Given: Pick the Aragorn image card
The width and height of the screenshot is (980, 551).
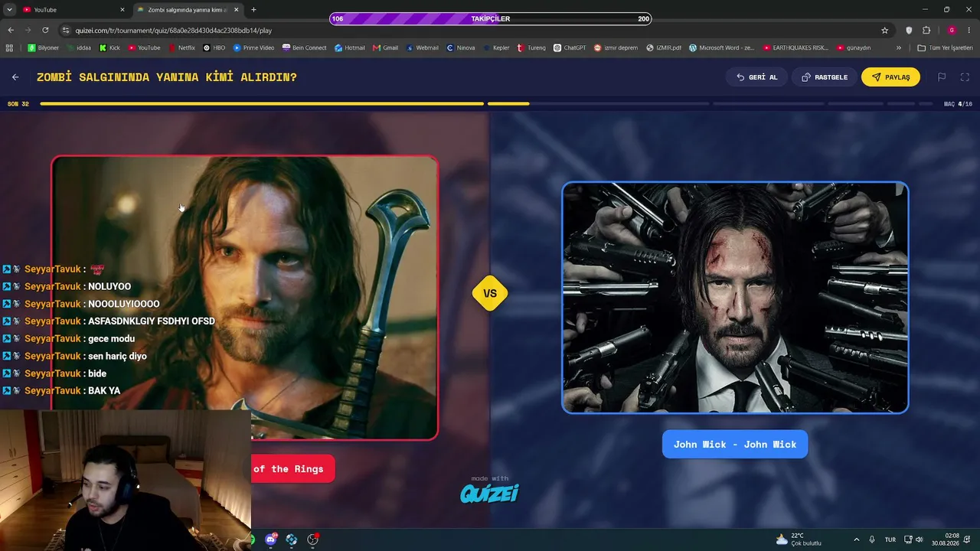Looking at the screenshot, I should tap(245, 298).
